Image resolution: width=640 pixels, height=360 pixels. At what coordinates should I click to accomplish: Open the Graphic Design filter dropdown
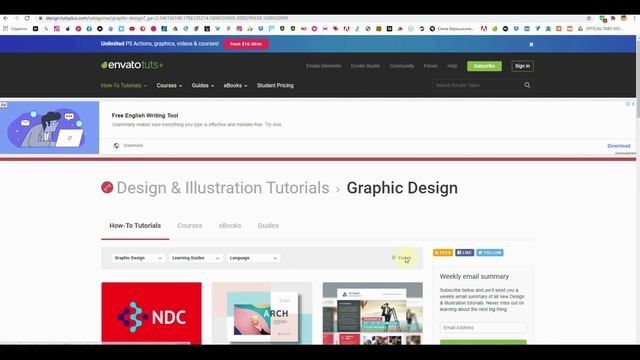[x=138, y=258]
